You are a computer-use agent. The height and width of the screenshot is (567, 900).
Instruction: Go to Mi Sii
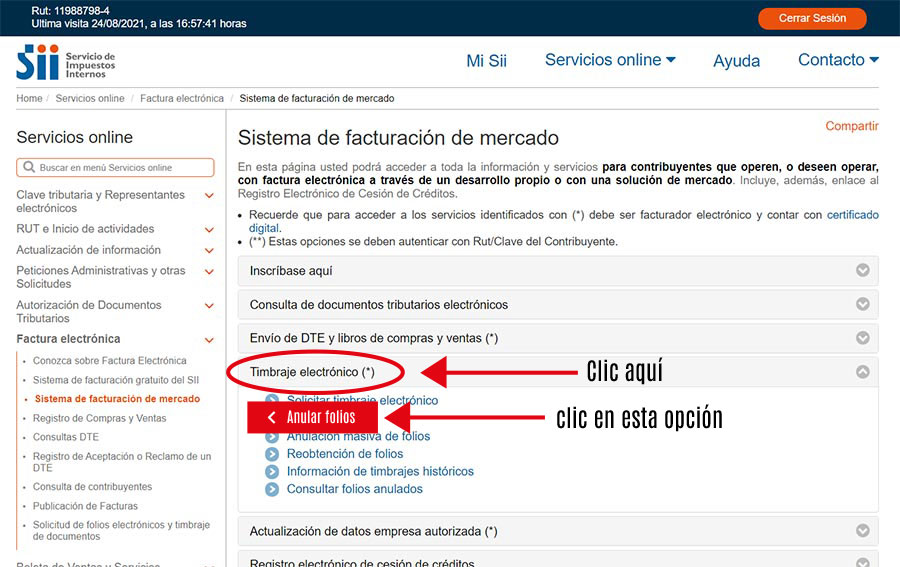point(486,61)
